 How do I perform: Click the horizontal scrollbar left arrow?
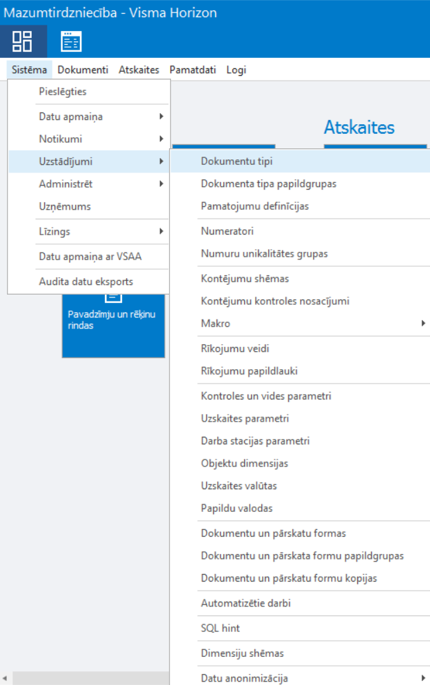click(x=5, y=679)
